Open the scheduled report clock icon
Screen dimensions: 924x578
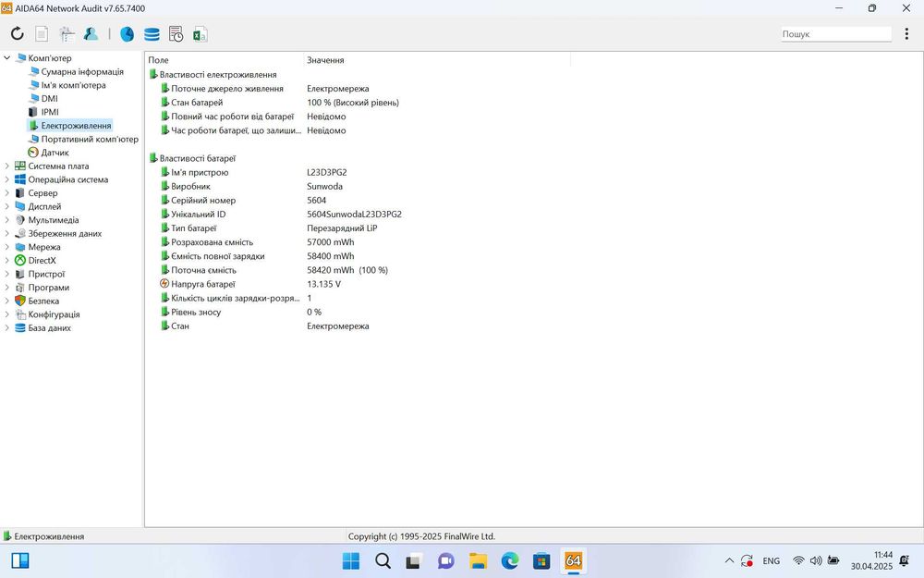click(176, 34)
